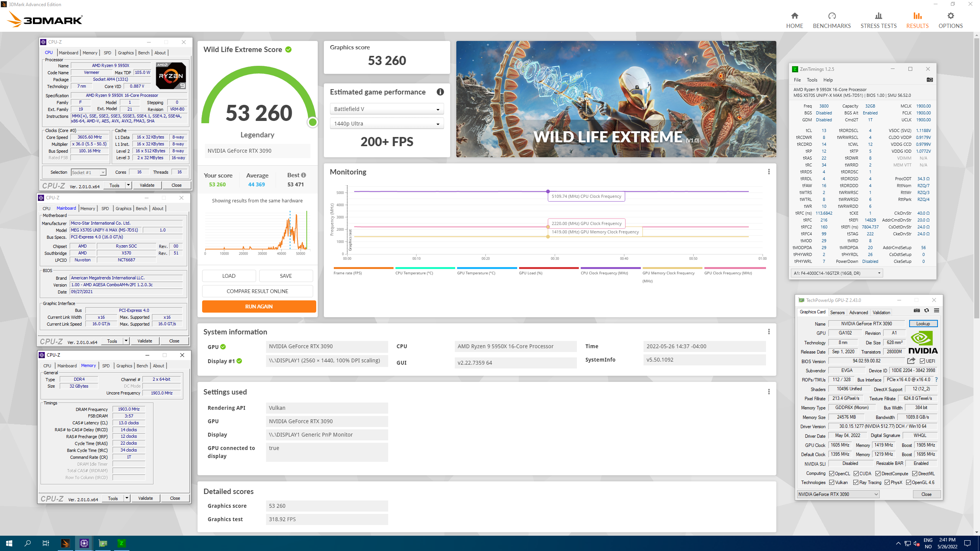Click GPU-Z Lookup button
The height and width of the screenshot is (551, 980).
point(923,324)
